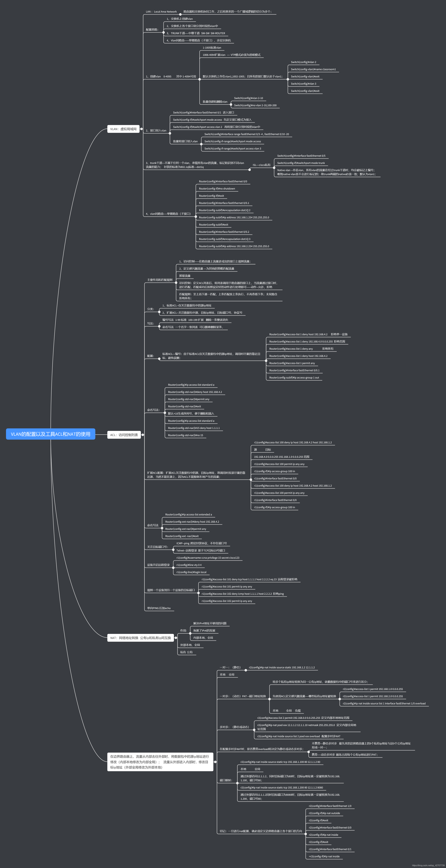Click r1(config)#access-list 102 deny icmp command
This screenshot has width=446, height=868.
pos(242,594)
